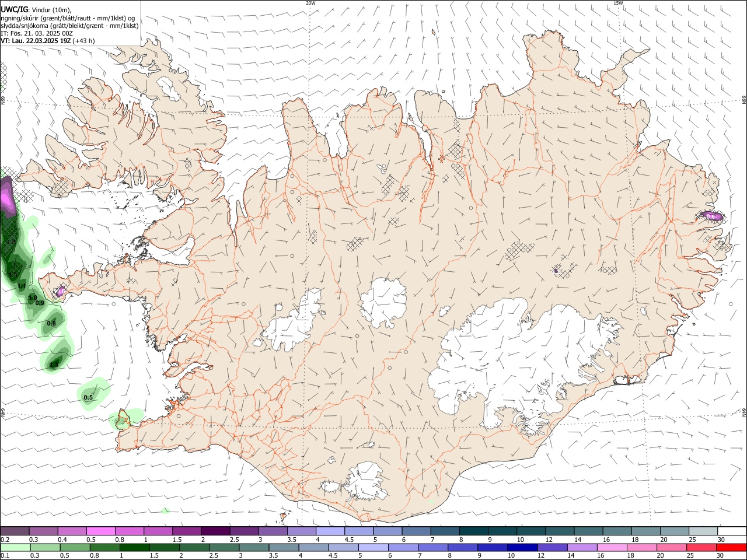This screenshot has width=747, height=560.
Task: Click the 'slydda/snjókoma' legend description line
Action: 69,26
